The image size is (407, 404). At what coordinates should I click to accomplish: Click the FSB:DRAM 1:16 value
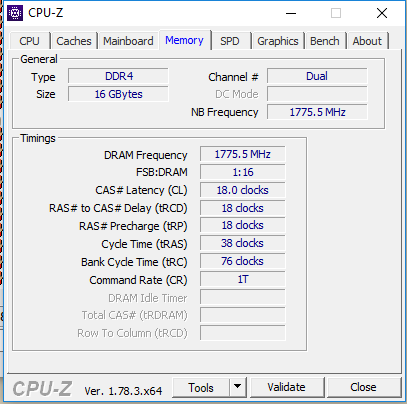click(x=243, y=172)
